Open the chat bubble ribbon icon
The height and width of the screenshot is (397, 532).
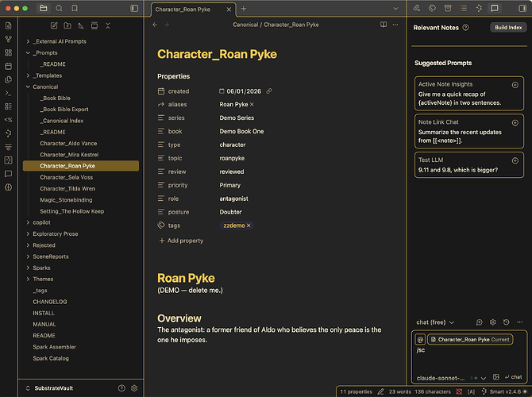coord(9,174)
